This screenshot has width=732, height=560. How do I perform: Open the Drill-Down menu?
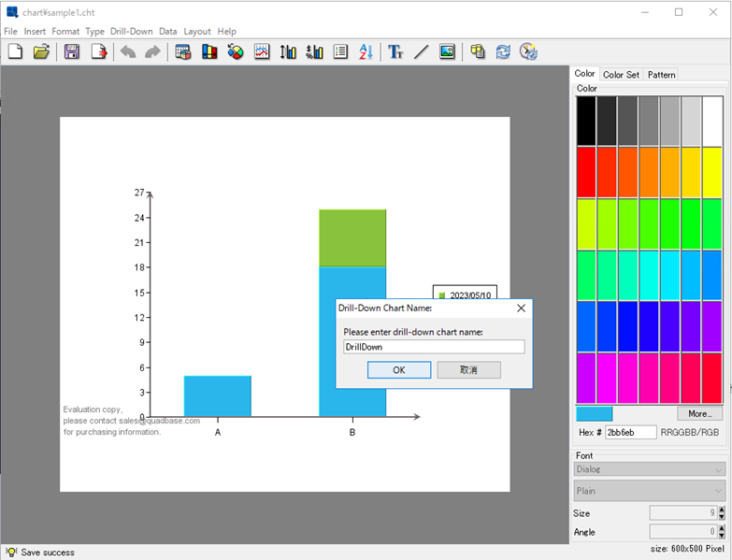(x=131, y=31)
